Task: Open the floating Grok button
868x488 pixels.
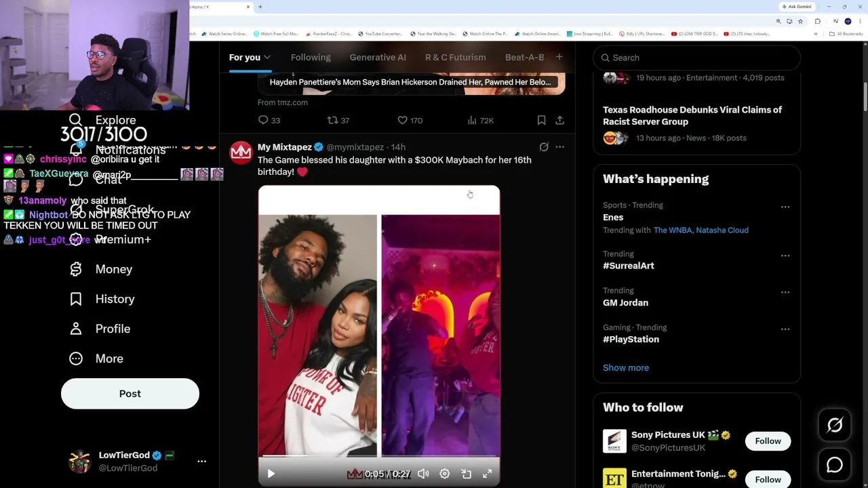Action: 835,425
